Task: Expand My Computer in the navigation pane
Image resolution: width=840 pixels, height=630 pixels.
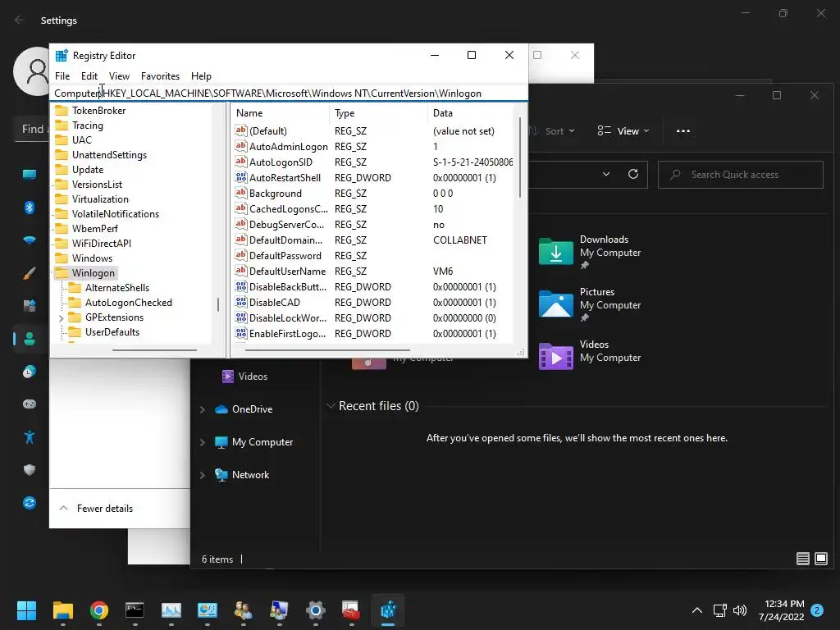Action: (203, 442)
